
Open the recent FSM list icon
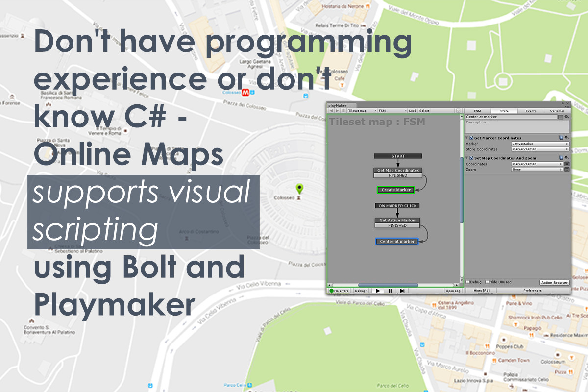[x=343, y=111]
